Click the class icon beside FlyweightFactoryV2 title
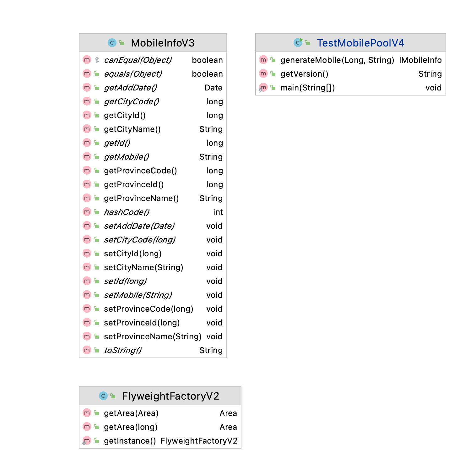Image resolution: width=476 pixels, height=475 pixels. 103,396
